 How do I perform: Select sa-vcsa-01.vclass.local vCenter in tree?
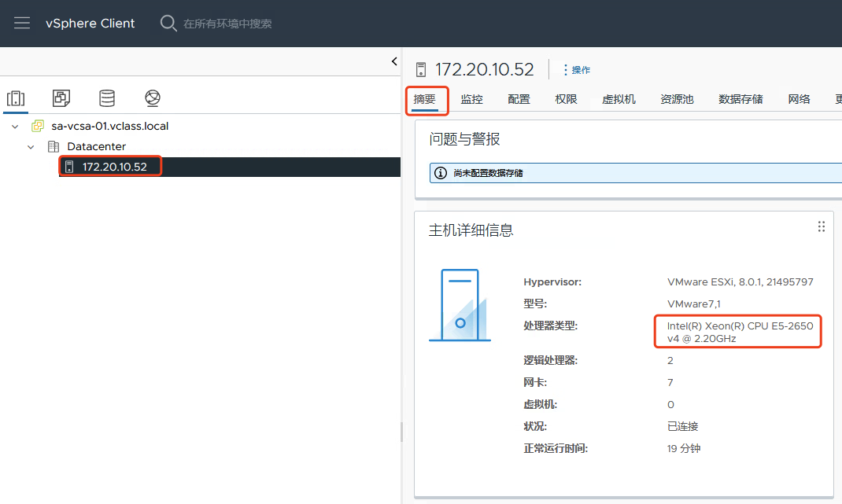pyautogui.click(x=110, y=126)
